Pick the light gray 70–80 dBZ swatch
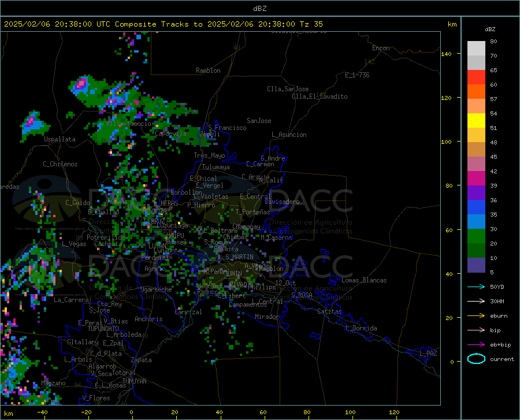This screenshot has height=420, width=520. pos(476,49)
